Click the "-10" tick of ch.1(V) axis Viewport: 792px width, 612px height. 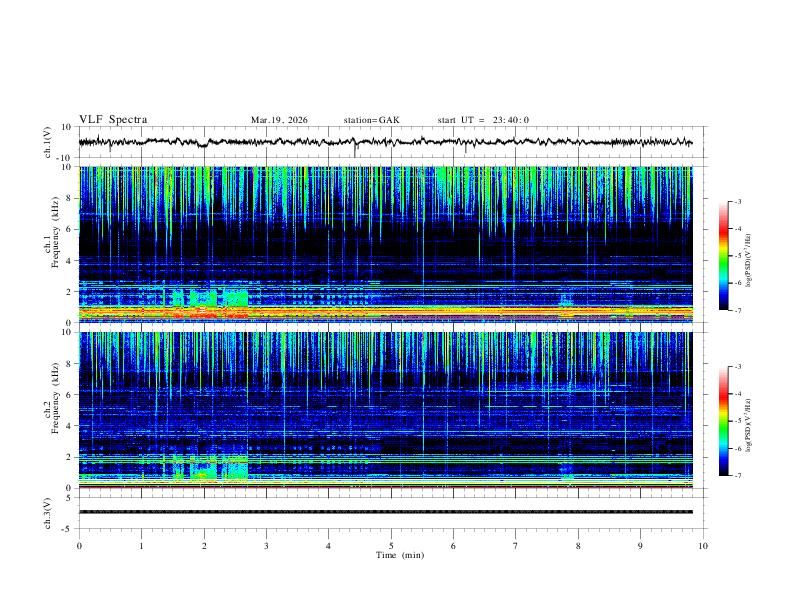(66, 158)
